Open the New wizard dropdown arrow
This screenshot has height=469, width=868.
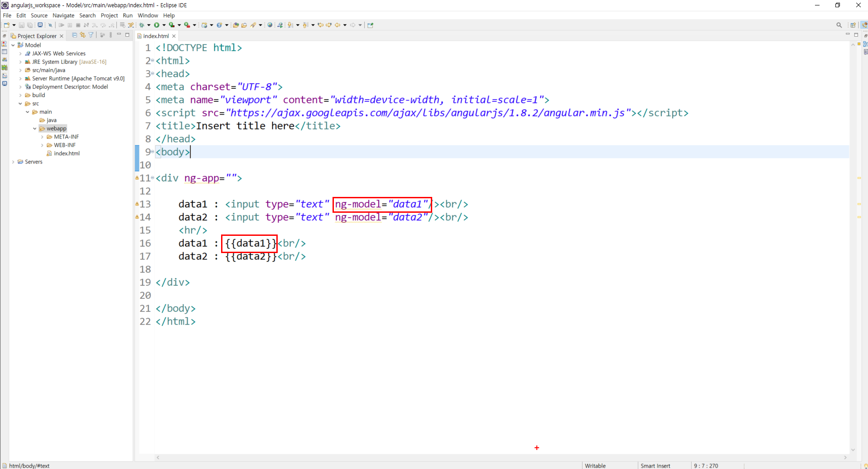point(14,25)
